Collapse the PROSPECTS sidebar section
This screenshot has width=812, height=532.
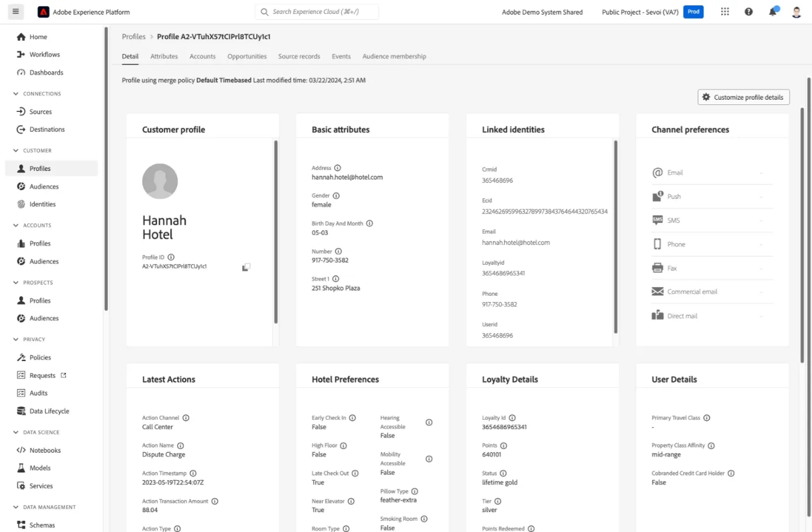[x=16, y=282]
